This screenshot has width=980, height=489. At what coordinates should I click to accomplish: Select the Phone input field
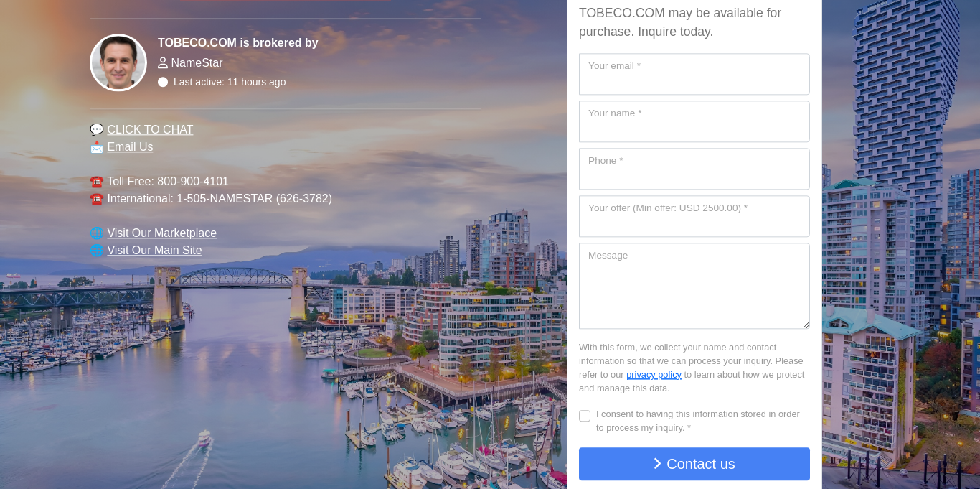tap(694, 169)
